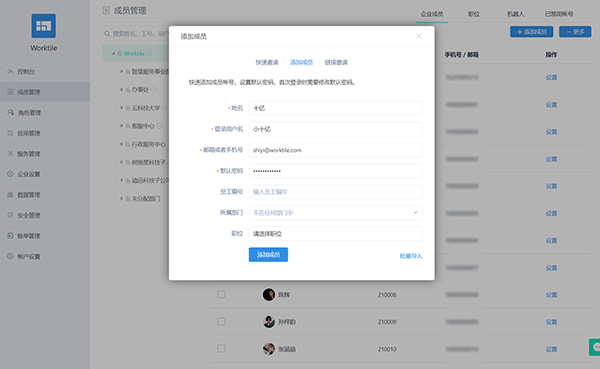Image resolution: width=600 pixels, height=369 pixels.
Task: Click the info icon beside 办事处
Action: [153, 90]
